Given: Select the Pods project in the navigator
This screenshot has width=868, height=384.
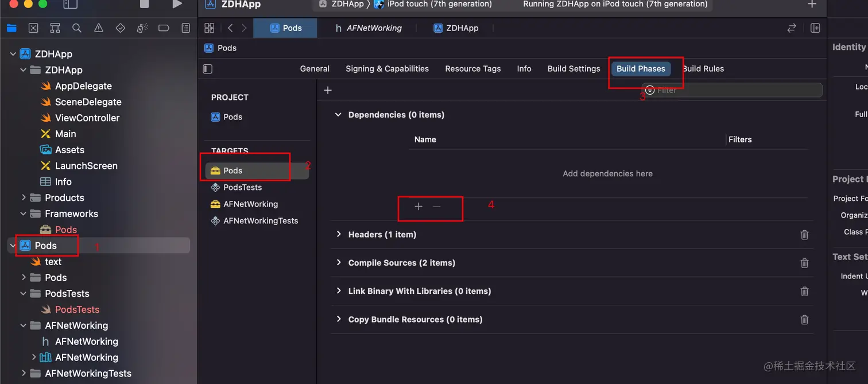Looking at the screenshot, I should (x=46, y=246).
